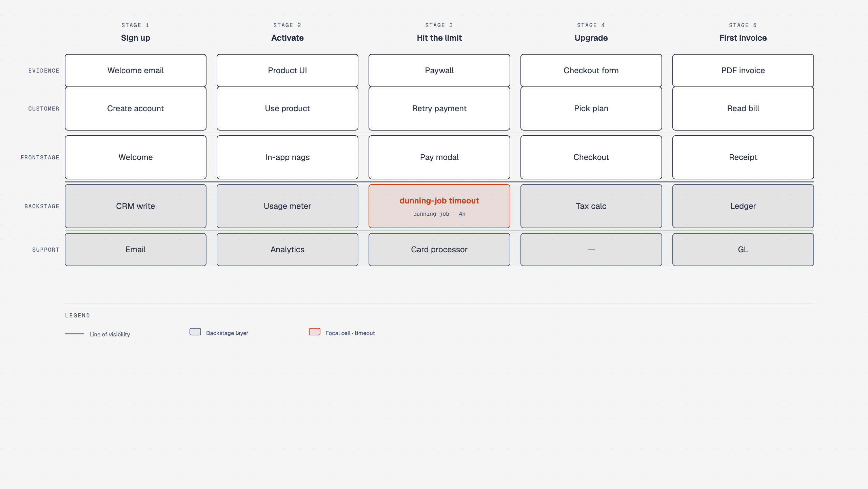This screenshot has height=489, width=868.
Task: Select the CUSTOMER row label
Action: click(44, 109)
